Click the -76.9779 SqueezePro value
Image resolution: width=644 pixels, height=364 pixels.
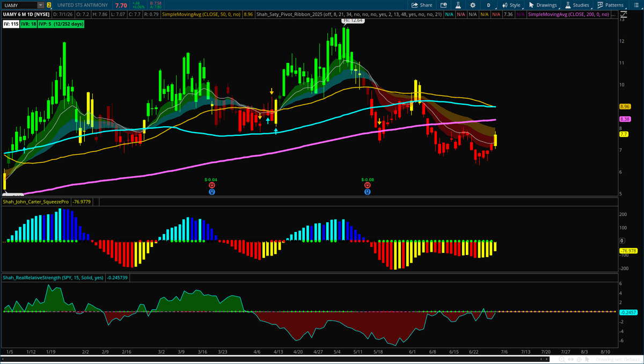click(x=82, y=202)
